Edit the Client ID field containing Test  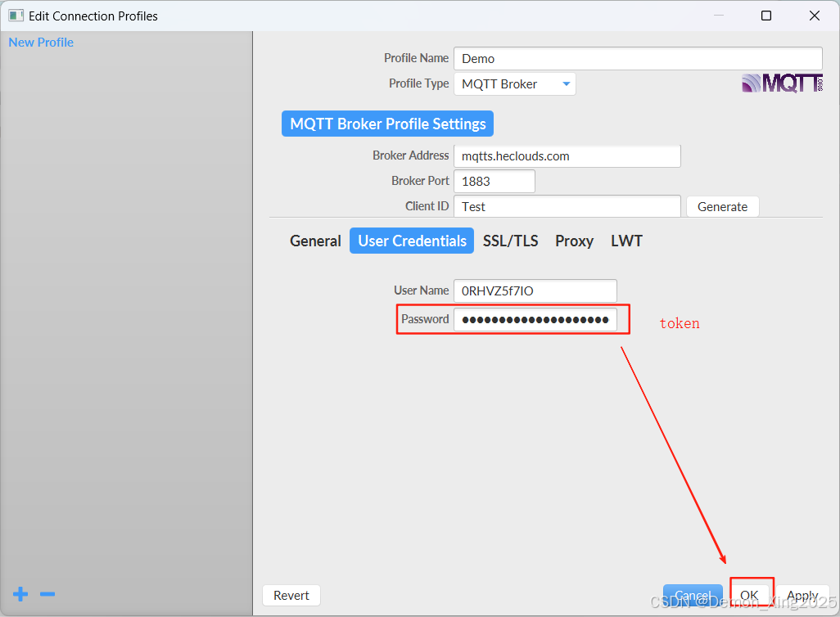[567, 206]
